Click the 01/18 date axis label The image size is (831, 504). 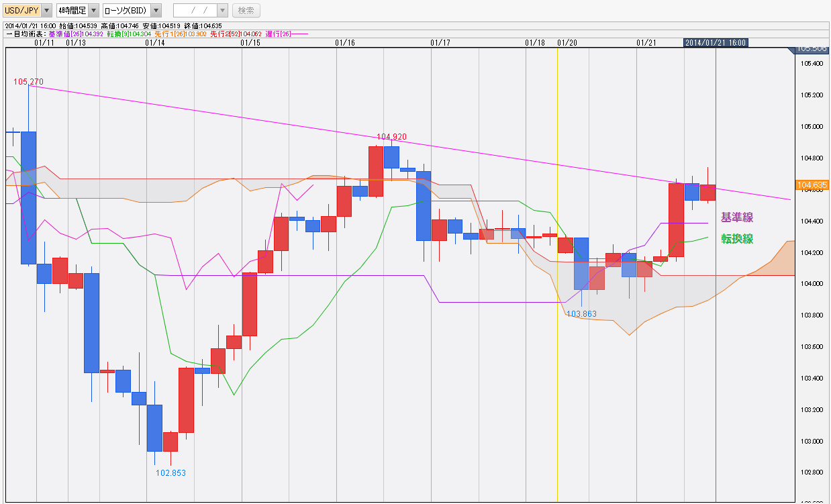coord(536,42)
